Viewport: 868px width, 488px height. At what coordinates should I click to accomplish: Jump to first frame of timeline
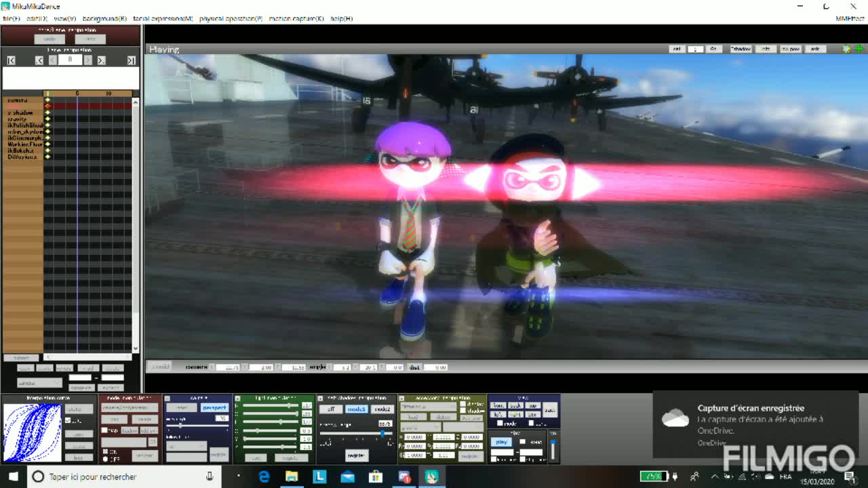tap(11, 60)
